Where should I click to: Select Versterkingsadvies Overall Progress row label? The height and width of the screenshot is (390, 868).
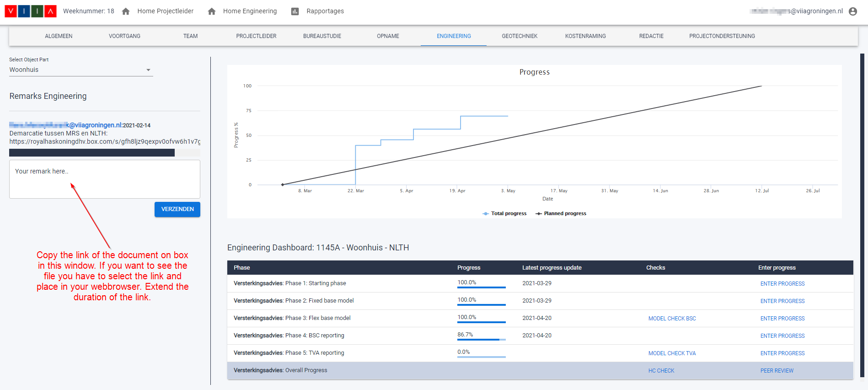(x=280, y=370)
